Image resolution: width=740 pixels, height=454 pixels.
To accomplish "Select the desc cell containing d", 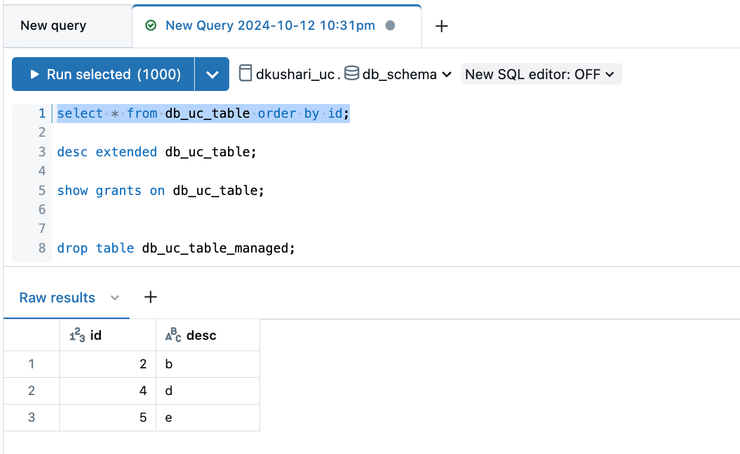I will [208, 391].
